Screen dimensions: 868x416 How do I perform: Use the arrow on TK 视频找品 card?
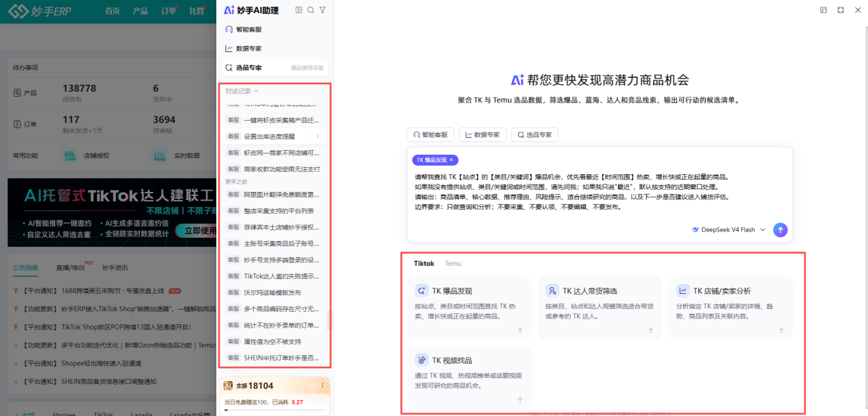520,400
